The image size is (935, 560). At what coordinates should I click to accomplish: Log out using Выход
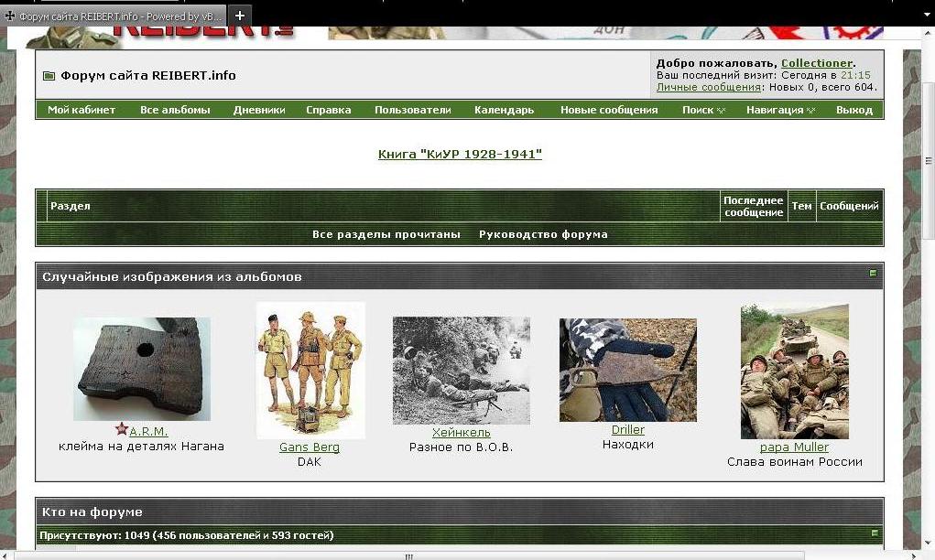point(853,110)
